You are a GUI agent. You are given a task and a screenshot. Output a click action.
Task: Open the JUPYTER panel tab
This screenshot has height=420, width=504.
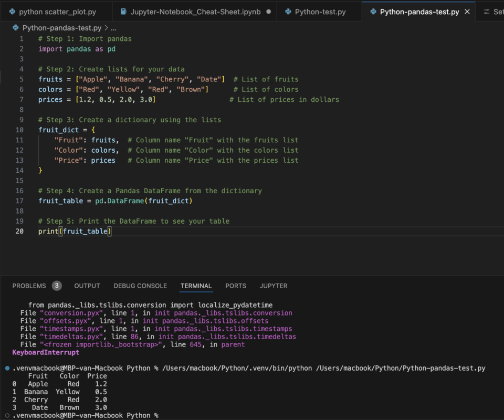pyautogui.click(x=274, y=286)
